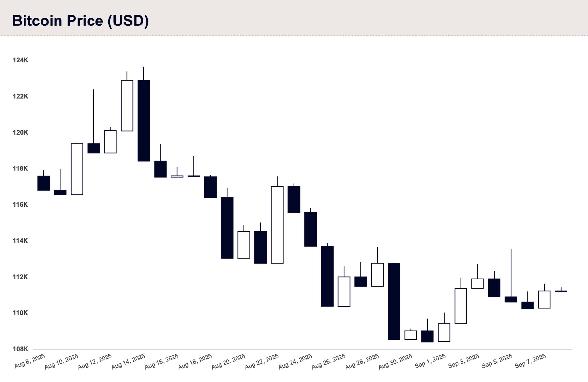Click the 116K y-axis label
Image resolution: width=588 pixels, height=382 pixels.
pyautogui.click(x=21, y=205)
